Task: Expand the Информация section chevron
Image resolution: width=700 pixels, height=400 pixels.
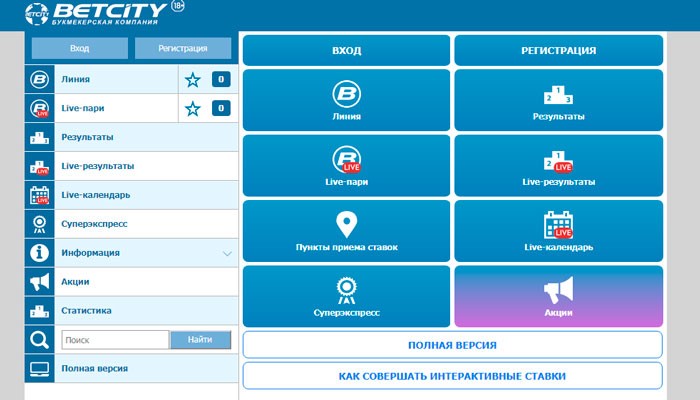Action: (227, 254)
